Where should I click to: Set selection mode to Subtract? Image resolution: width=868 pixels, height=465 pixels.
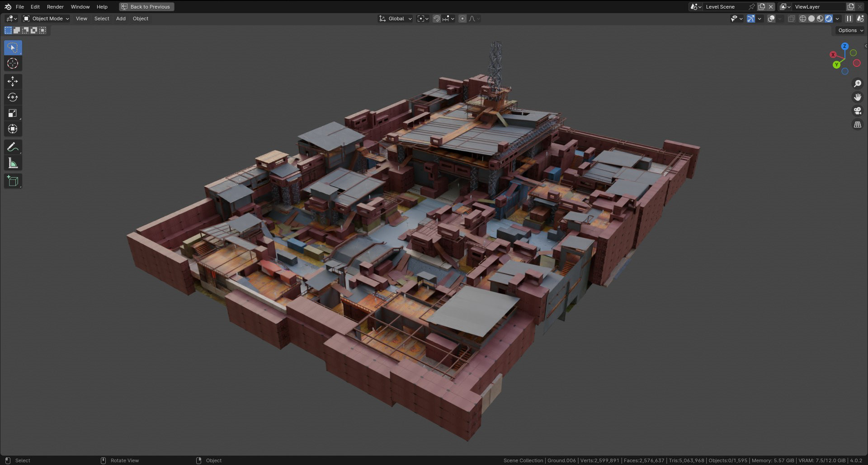pyautogui.click(x=25, y=30)
